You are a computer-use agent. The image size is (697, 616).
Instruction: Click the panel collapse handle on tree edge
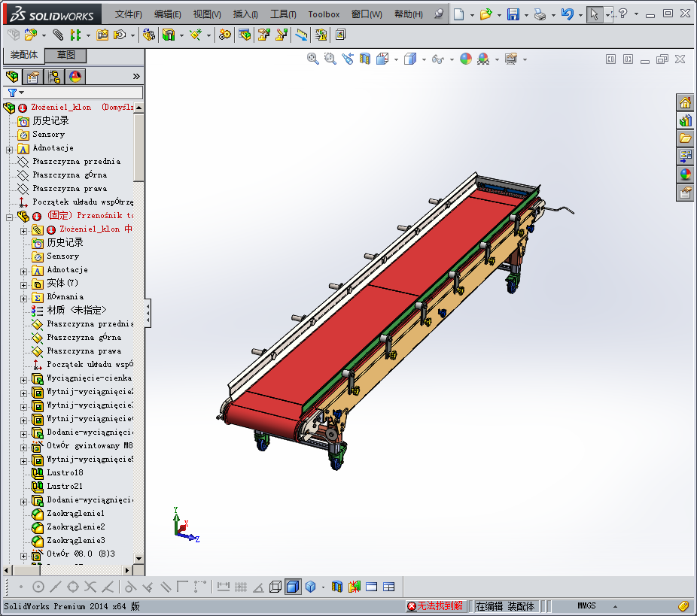click(148, 313)
